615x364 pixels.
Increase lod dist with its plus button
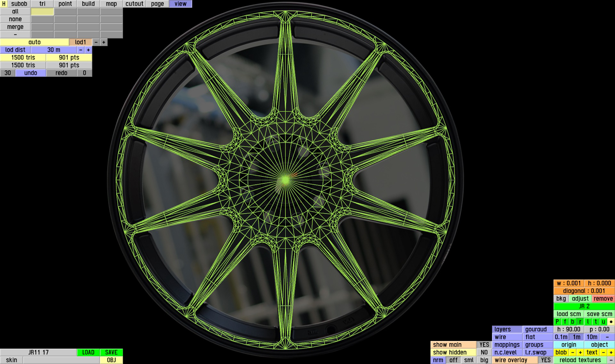[x=88, y=50]
